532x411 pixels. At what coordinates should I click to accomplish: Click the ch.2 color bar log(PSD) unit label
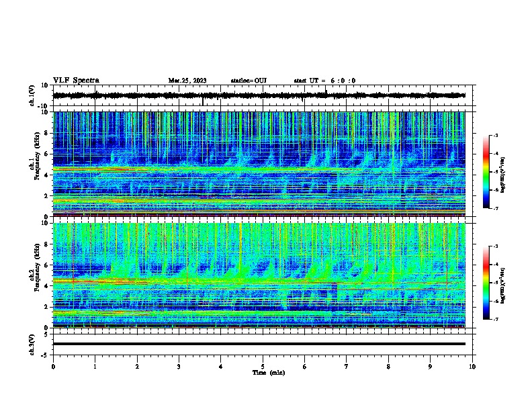coord(503,285)
